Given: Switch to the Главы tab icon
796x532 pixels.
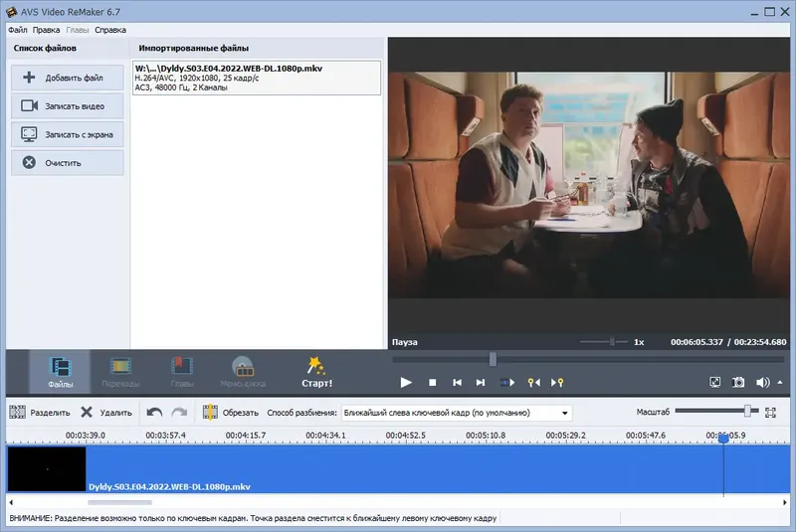Looking at the screenshot, I should click(182, 366).
